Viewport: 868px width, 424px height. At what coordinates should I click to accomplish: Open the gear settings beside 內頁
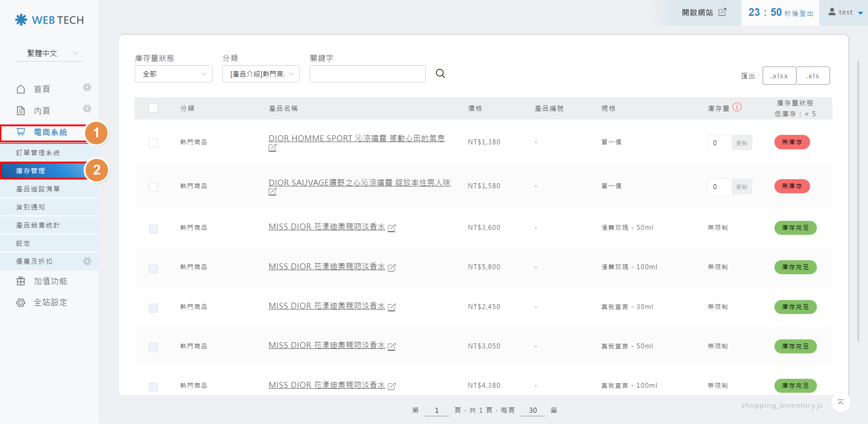(87, 109)
